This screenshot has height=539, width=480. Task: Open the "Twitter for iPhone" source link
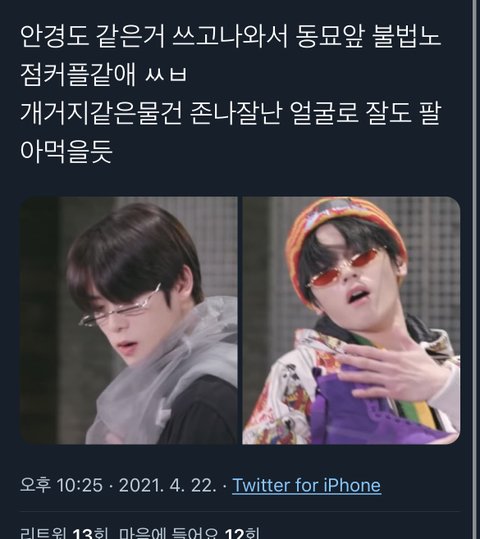click(x=307, y=485)
